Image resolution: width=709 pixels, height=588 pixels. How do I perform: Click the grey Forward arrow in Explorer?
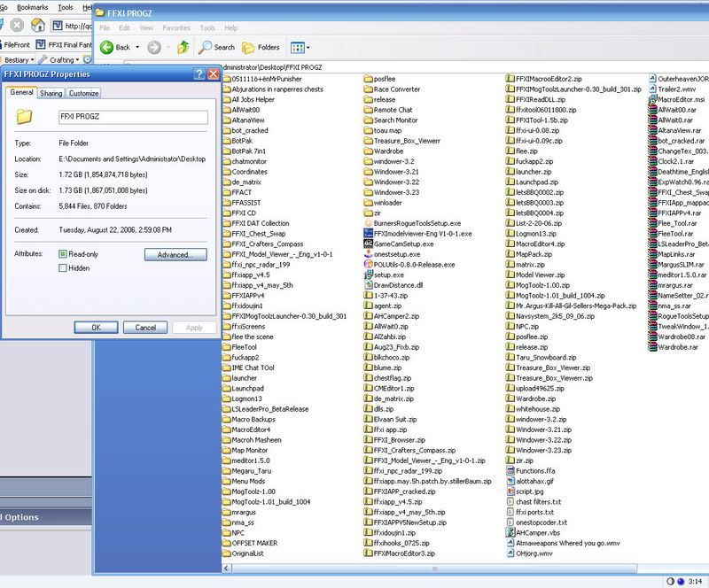[x=154, y=47]
